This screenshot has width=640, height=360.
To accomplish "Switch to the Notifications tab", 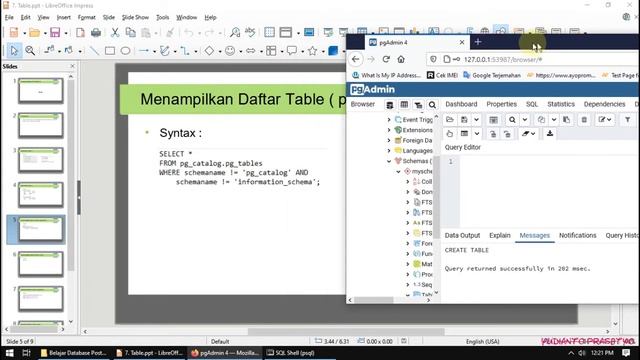I will pos(578,236).
